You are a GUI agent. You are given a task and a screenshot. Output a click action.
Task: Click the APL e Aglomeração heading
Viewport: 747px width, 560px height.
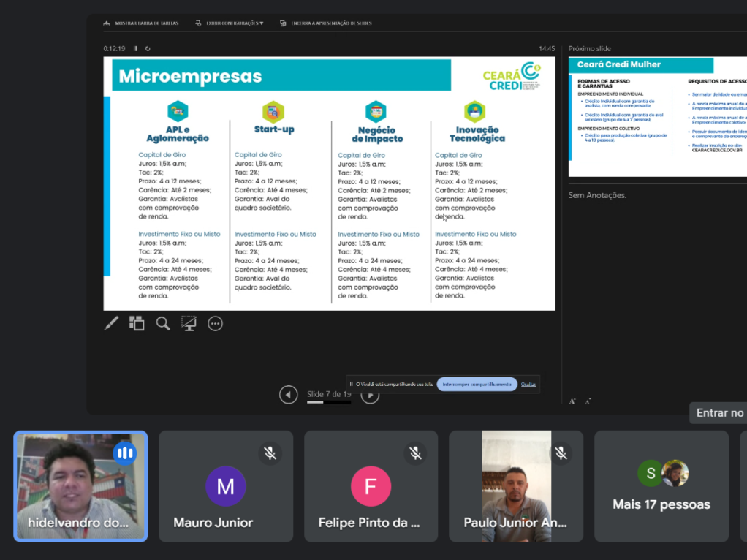point(178,134)
